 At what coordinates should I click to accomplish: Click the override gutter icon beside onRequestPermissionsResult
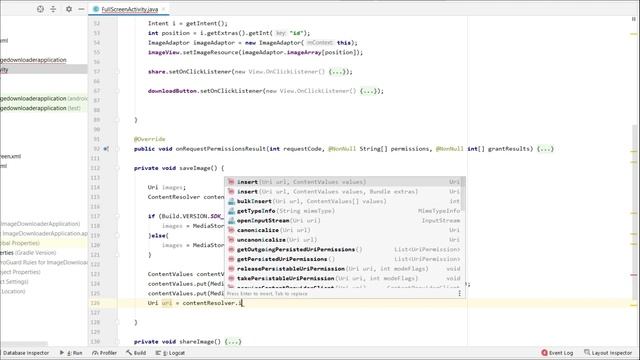click(x=106, y=149)
